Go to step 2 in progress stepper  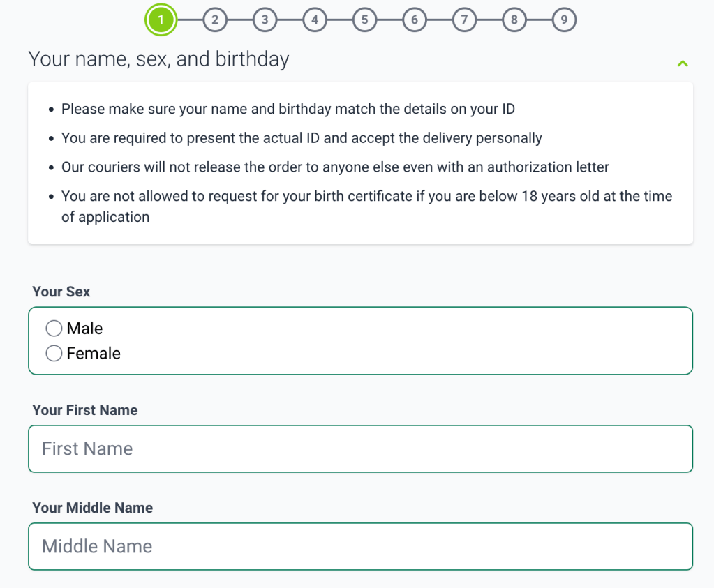(215, 20)
